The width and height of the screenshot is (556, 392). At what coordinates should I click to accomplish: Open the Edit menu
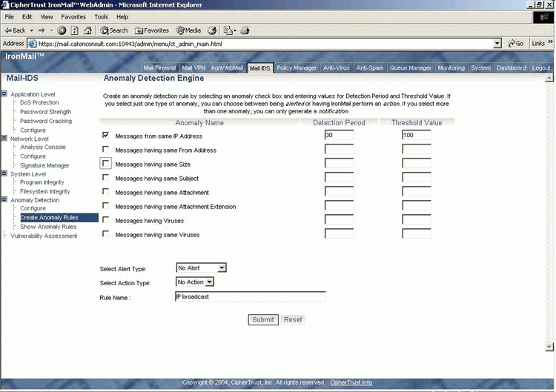pyautogui.click(x=27, y=17)
